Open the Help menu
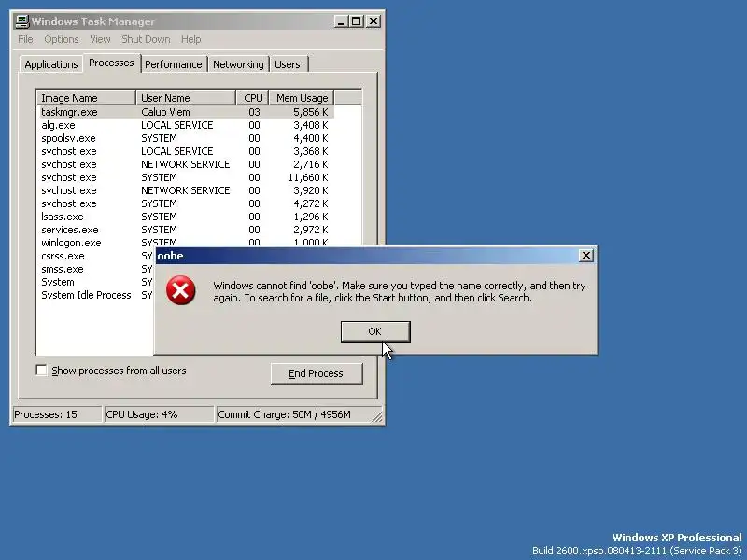The height and width of the screenshot is (560, 747). pyautogui.click(x=191, y=39)
